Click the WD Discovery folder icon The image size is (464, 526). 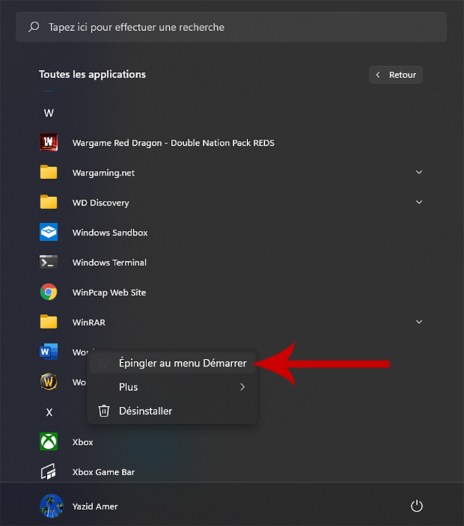coord(49,202)
